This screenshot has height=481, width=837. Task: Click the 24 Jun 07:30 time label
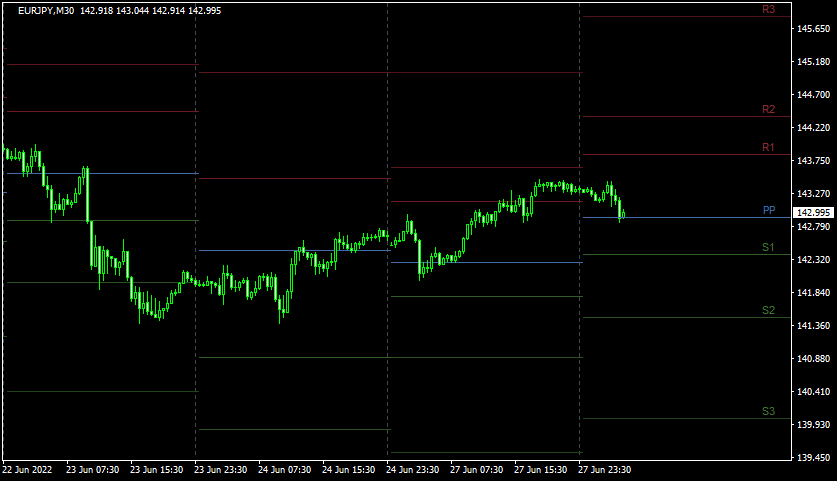pyautogui.click(x=285, y=470)
